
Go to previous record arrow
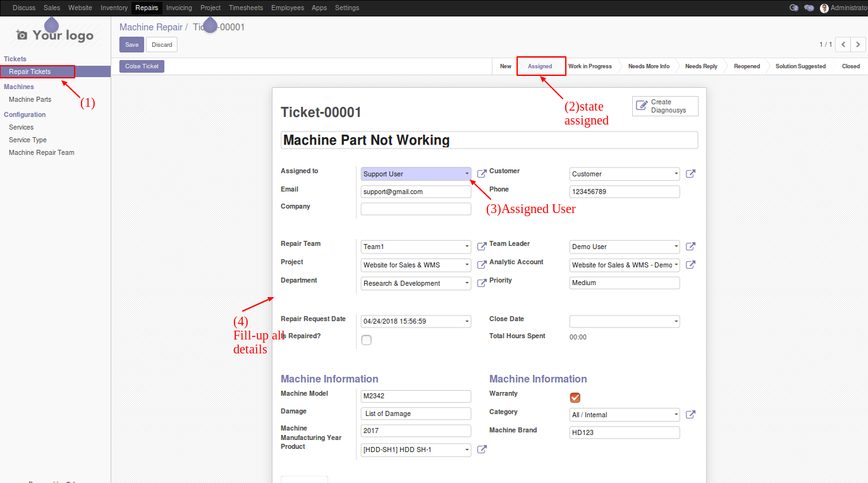coord(843,44)
